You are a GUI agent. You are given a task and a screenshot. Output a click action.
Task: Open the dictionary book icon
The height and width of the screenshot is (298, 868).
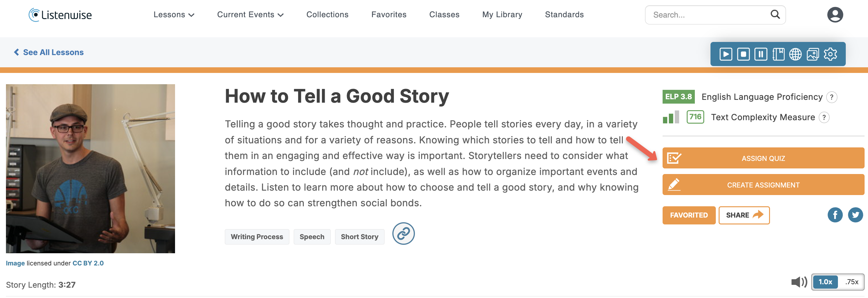pyautogui.click(x=778, y=54)
